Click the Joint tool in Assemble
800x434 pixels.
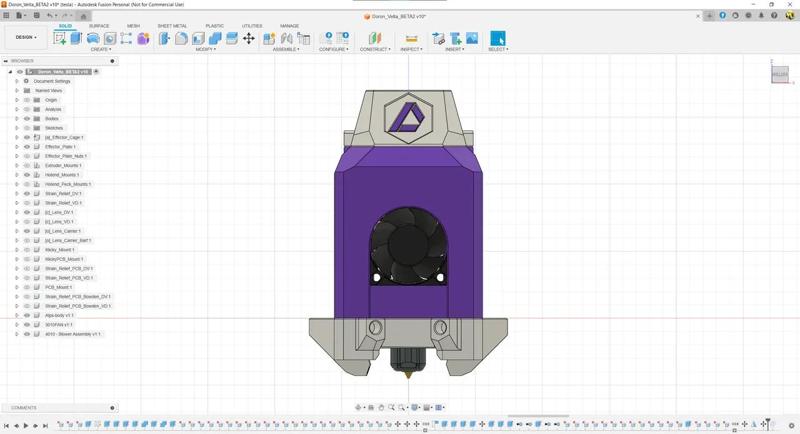[286, 38]
